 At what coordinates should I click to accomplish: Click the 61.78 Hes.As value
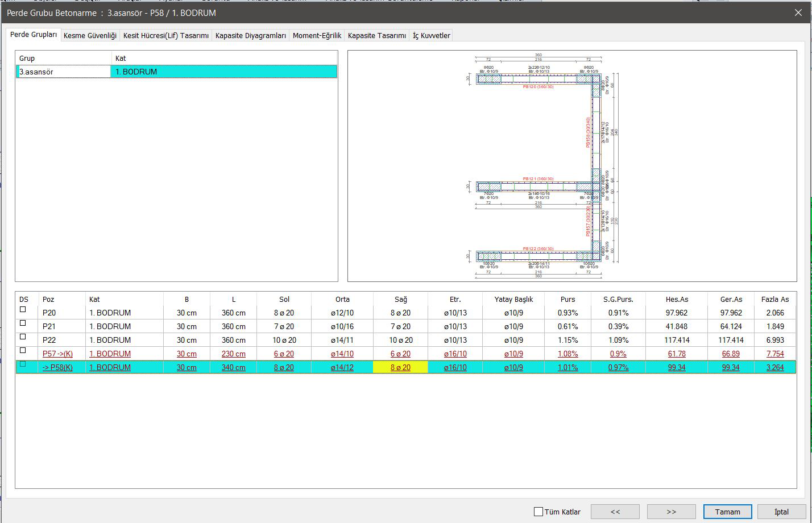point(677,354)
